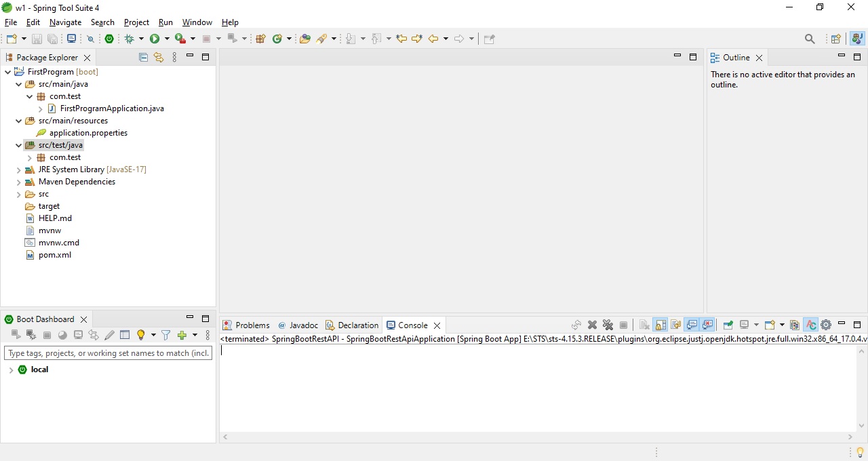Toggle Scroll Lock in the Console toolbar
This screenshot has width=868, height=461.
coord(660,325)
